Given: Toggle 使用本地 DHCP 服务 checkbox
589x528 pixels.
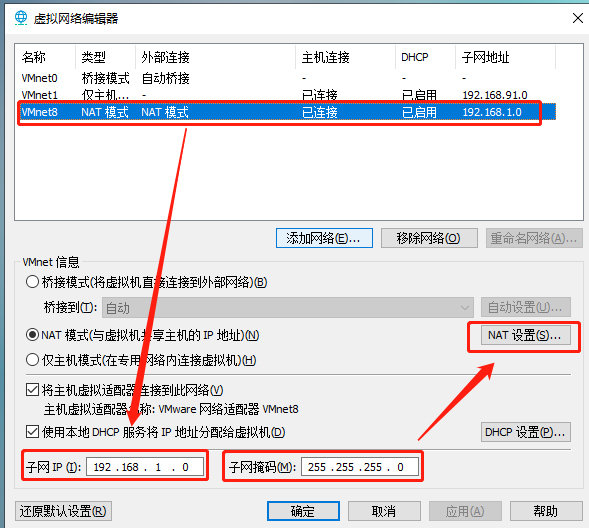Looking at the screenshot, I should 32,432.
